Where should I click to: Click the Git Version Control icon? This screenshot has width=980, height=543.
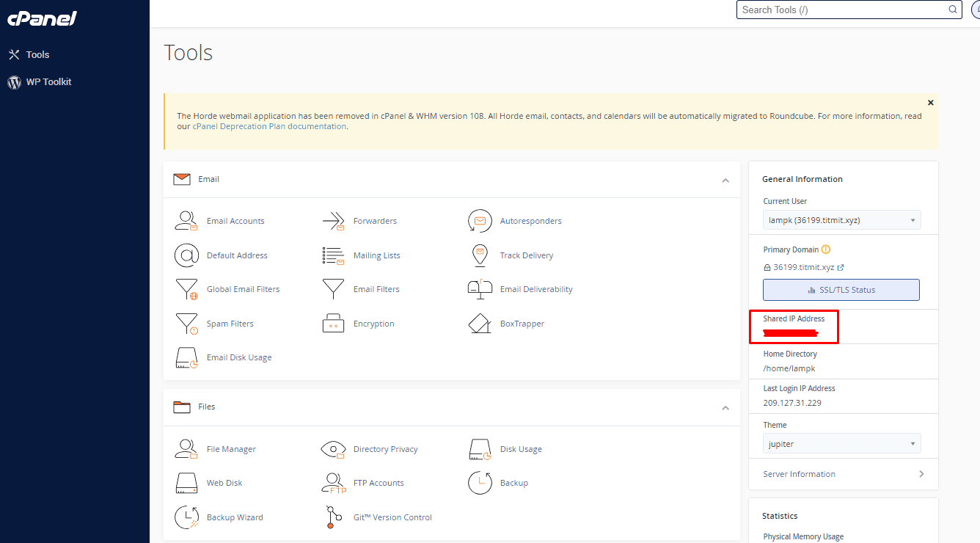coord(333,517)
